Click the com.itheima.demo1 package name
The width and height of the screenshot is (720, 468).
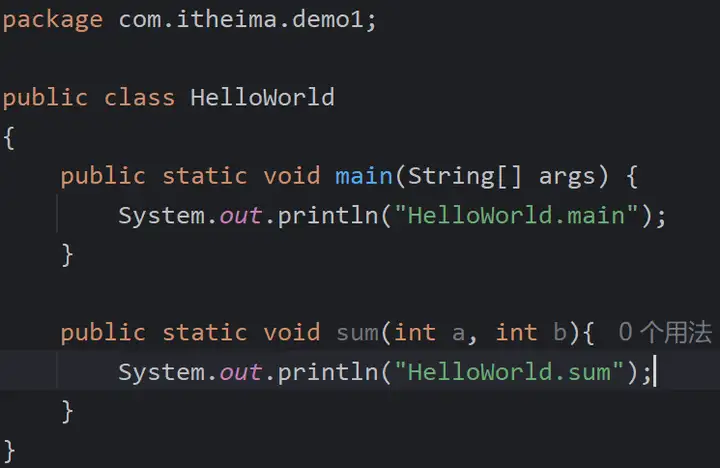point(242,19)
